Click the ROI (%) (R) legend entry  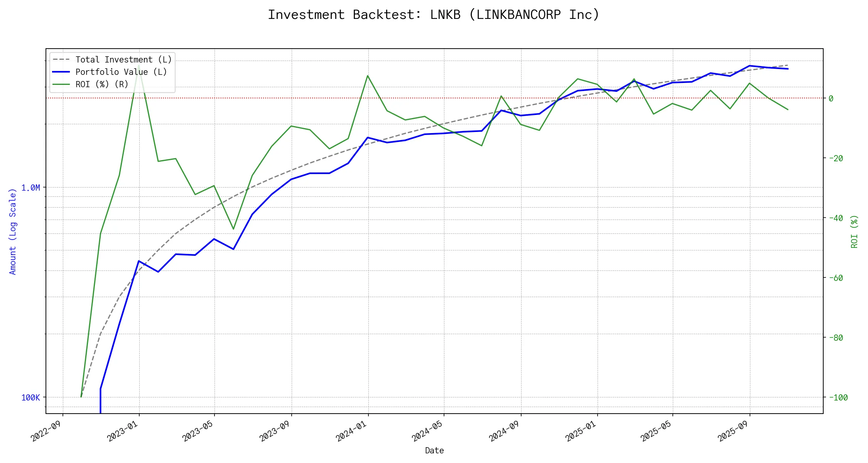point(102,84)
